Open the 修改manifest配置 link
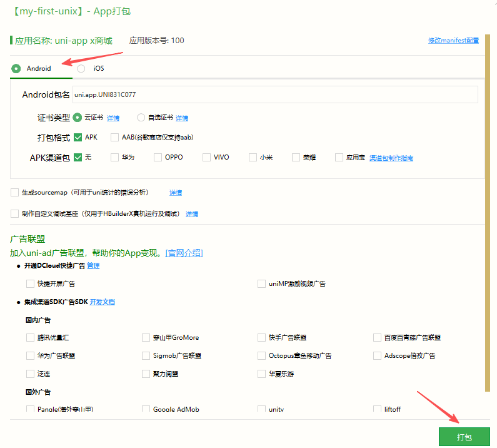497x448 pixels. coord(453,41)
